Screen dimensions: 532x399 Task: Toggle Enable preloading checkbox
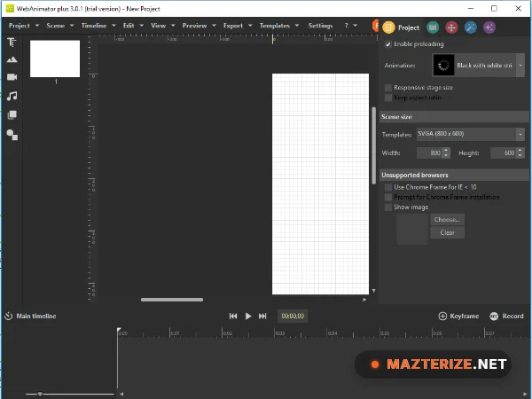388,44
